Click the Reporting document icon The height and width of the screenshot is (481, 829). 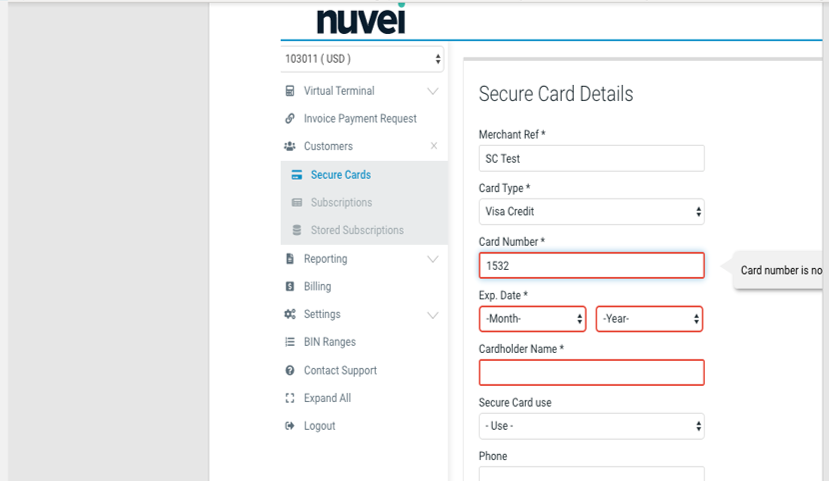pyautogui.click(x=290, y=258)
